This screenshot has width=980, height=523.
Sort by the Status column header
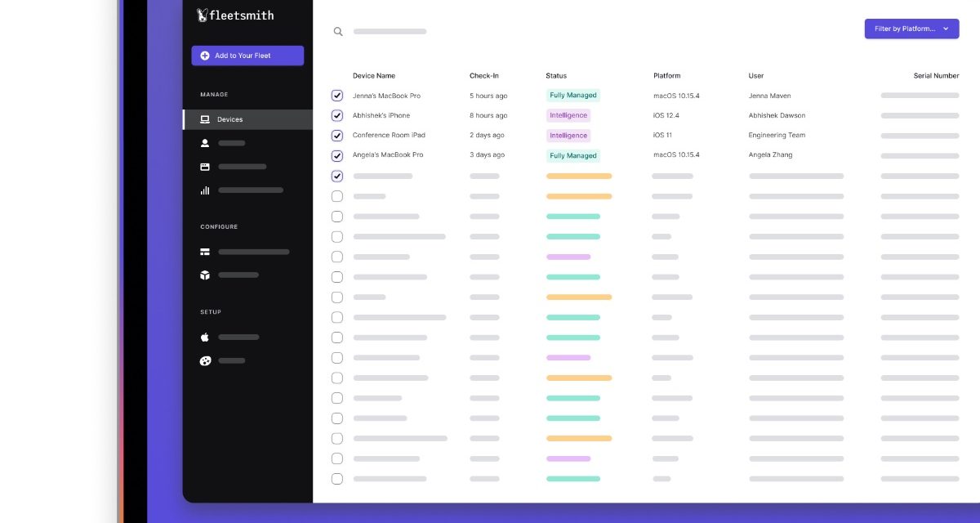click(x=556, y=76)
